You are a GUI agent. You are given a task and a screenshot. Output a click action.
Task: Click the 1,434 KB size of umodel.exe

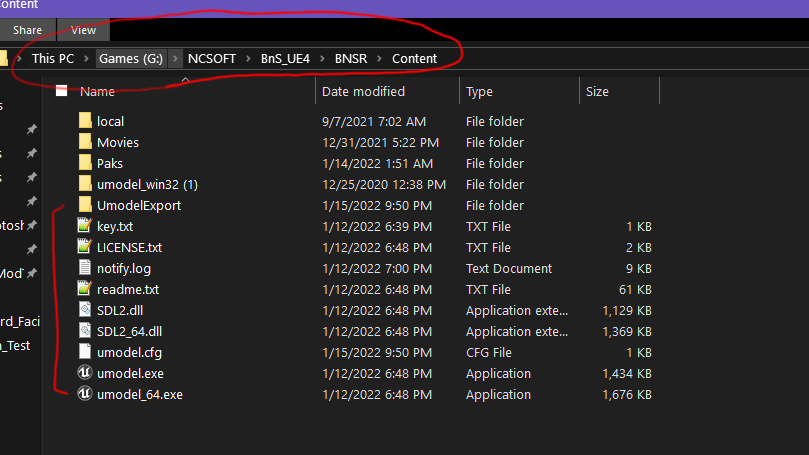[x=627, y=373]
